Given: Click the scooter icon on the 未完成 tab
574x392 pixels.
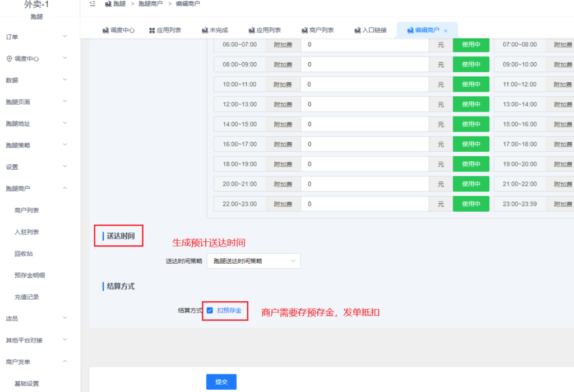Looking at the screenshot, I should 205,30.
